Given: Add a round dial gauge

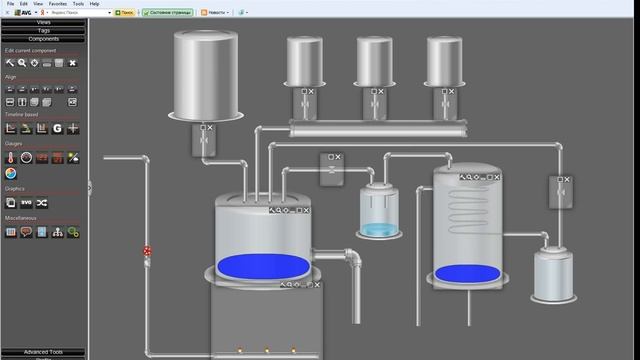Looking at the screenshot, I should pos(26,158).
